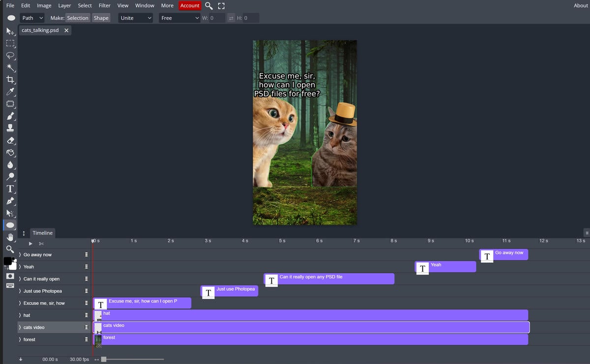Click Make Selection button
This screenshot has height=364, width=590.
pos(78,18)
